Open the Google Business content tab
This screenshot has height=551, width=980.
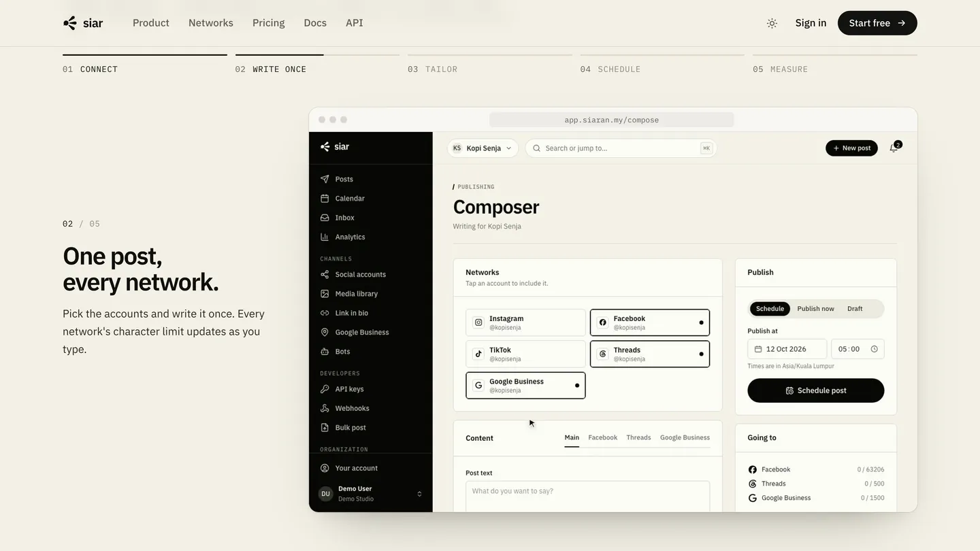[685, 438]
